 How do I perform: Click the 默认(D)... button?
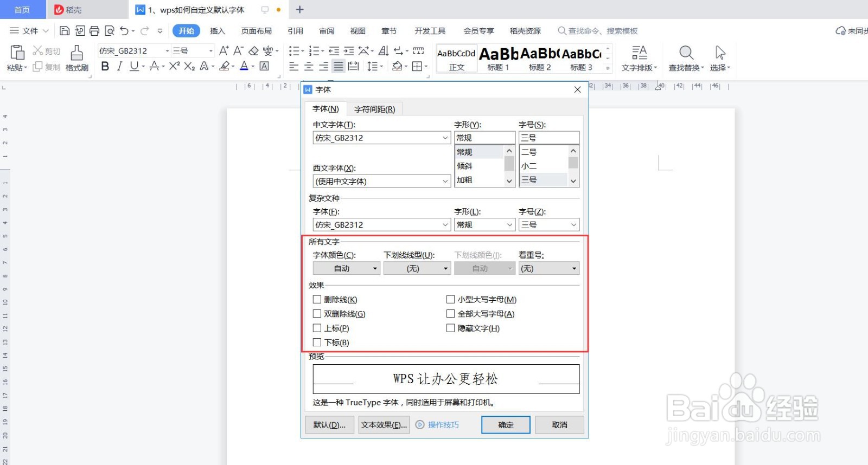pyautogui.click(x=329, y=425)
